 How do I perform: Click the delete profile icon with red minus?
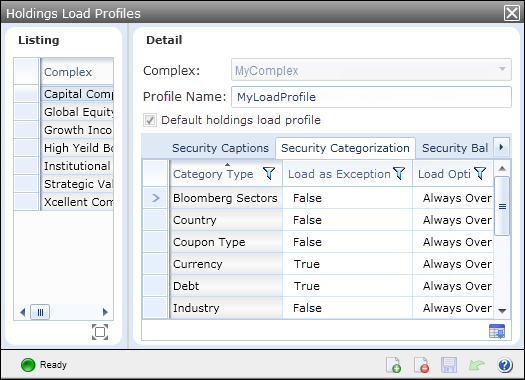click(x=421, y=365)
